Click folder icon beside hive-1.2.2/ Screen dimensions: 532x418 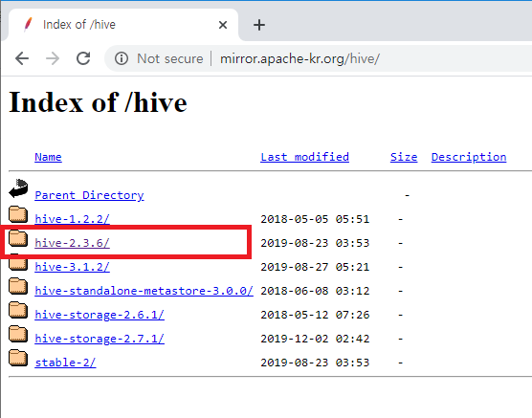coord(18,214)
